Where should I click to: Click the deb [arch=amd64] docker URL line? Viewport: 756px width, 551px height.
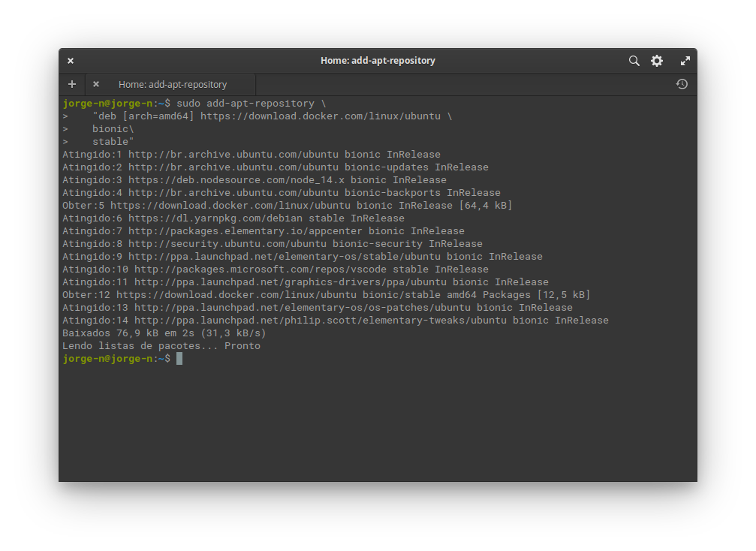[258, 116]
